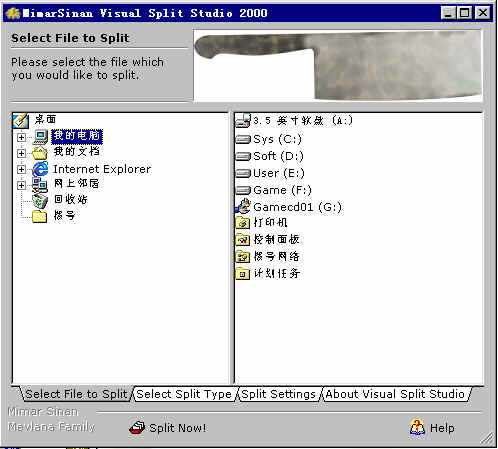Viewport: 498px width, 449px height.
Task: Open the 打印机 printers folder
Action: (x=262, y=223)
